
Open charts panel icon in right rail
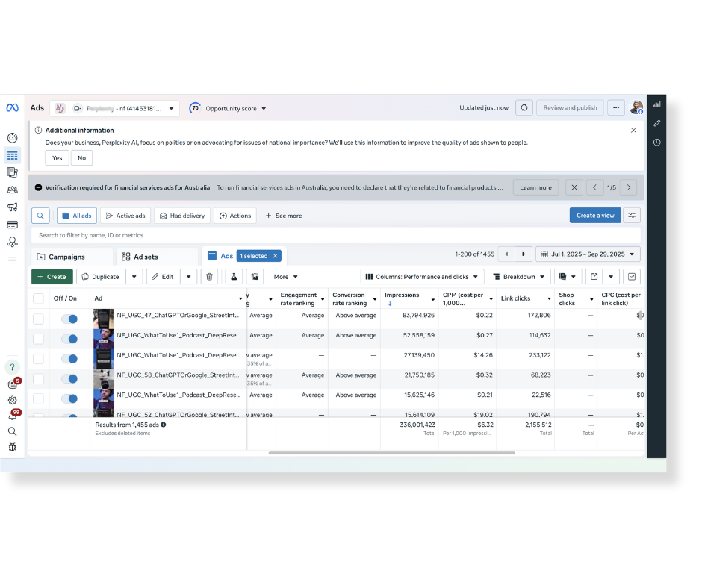coord(656,104)
